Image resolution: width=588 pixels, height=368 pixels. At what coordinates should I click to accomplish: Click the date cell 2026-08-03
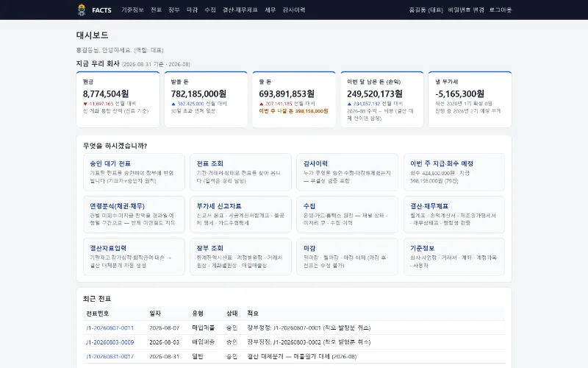click(x=164, y=342)
